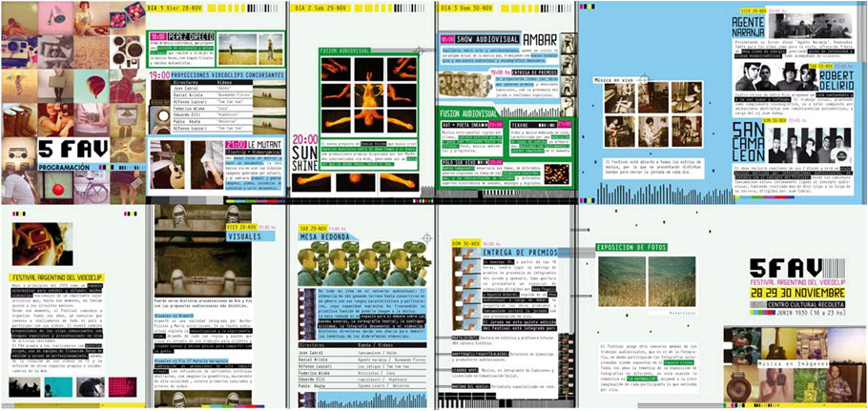This screenshot has height=411, width=868.
Task: Click the AGENTE NARANJA title
Action: pos(748,27)
